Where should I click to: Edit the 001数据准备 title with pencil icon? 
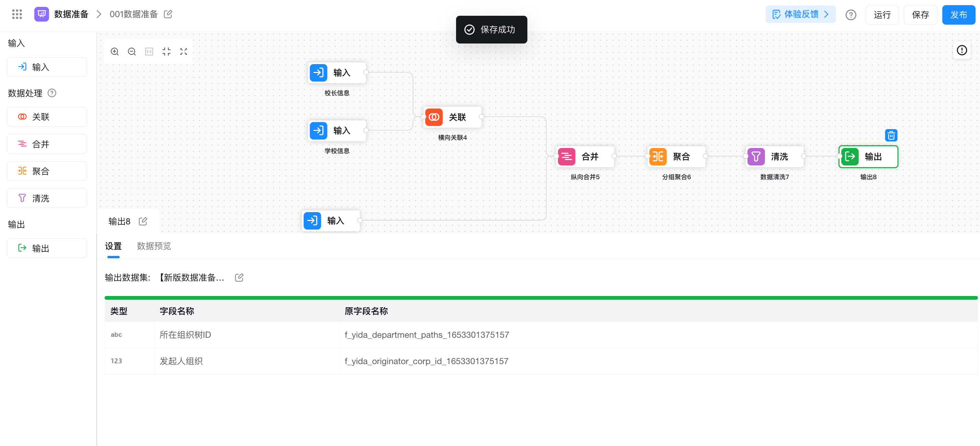tap(168, 14)
